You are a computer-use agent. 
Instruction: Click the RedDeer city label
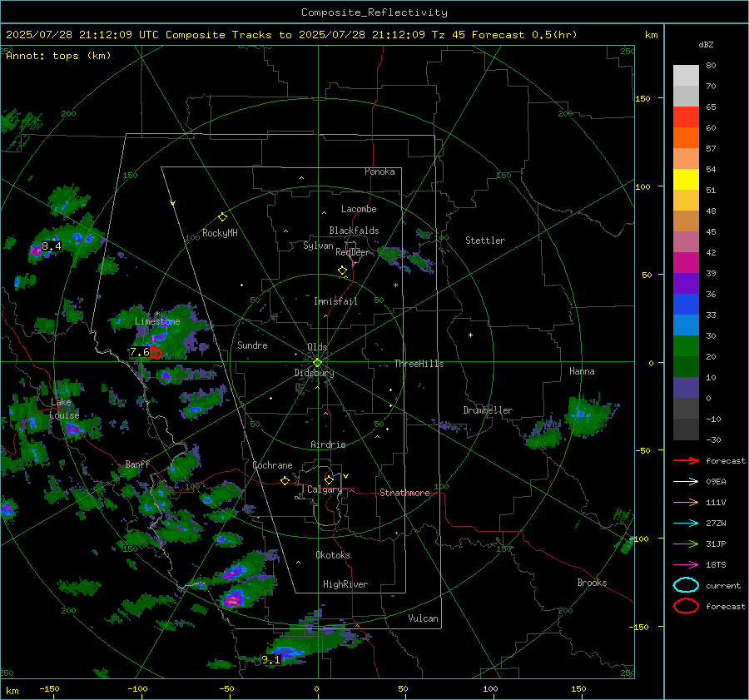point(353,252)
